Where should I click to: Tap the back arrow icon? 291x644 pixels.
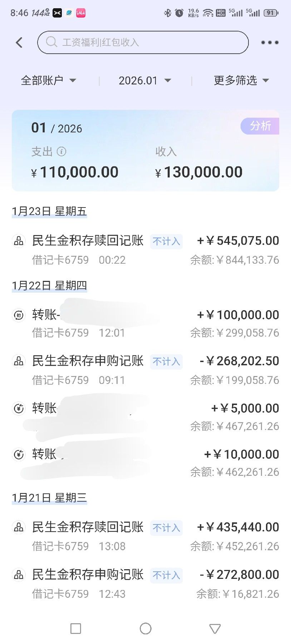click(x=19, y=43)
